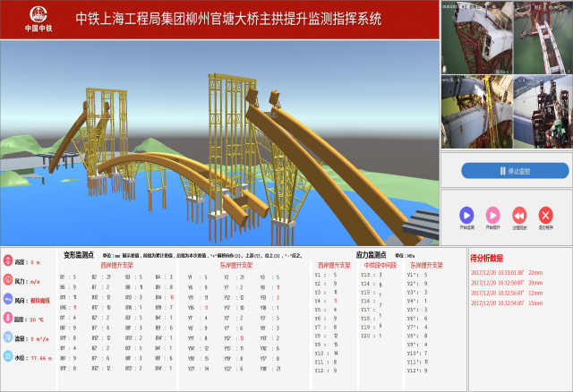
Task: Click the Y10' : 7 east bracket reading
Action: pyautogui.click(x=417, y=354)
